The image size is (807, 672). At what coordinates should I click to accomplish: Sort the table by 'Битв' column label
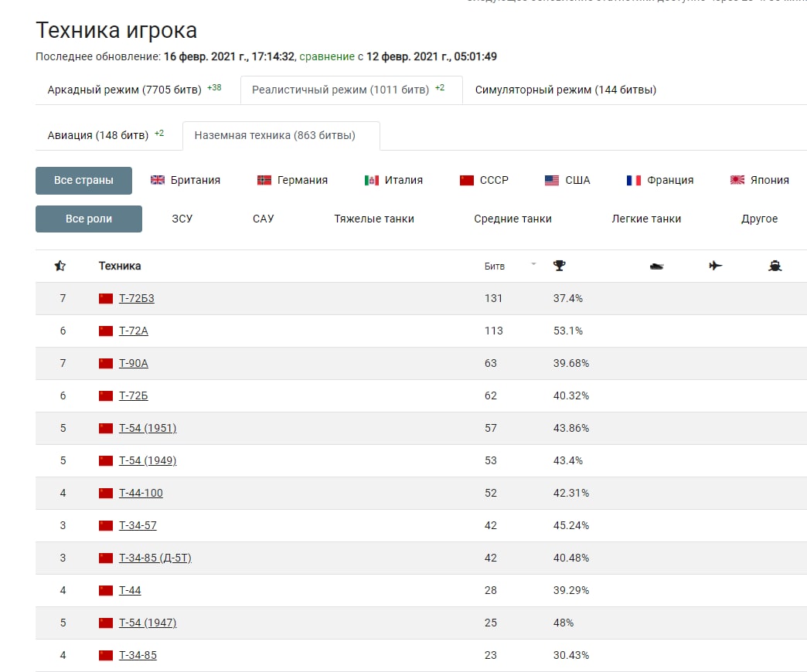[x=495, y=266]
